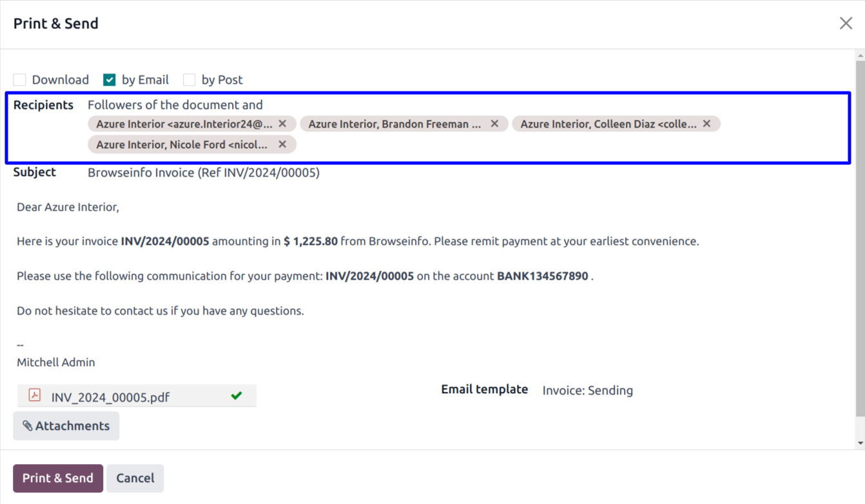
Task: Close the Print & Send dialog
Action: coord(846,24)
